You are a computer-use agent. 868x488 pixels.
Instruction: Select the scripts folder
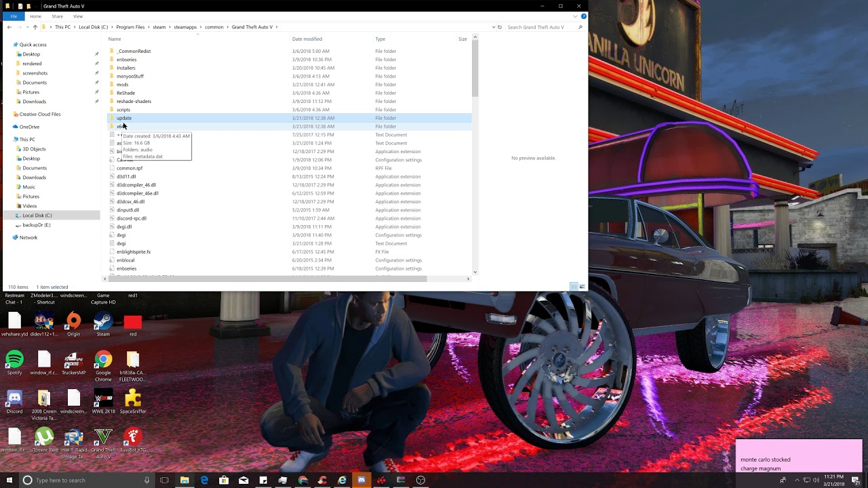click(123, 110)
